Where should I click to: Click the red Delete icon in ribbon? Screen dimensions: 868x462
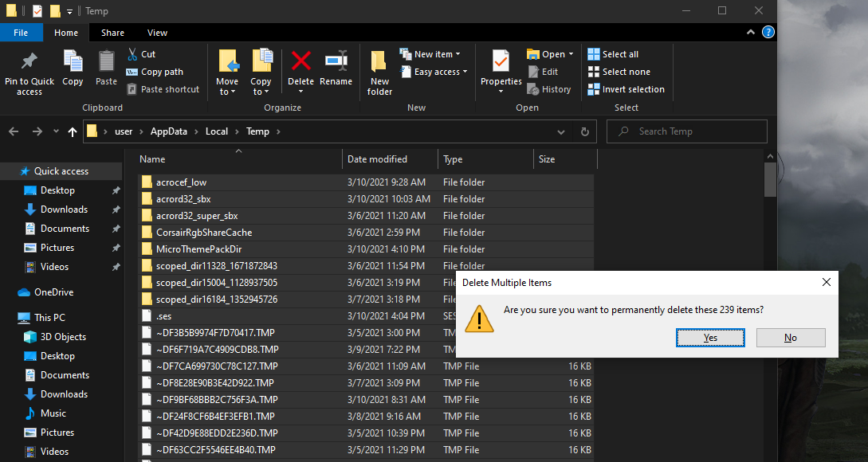pyautogui.click(x=300, y=61)
